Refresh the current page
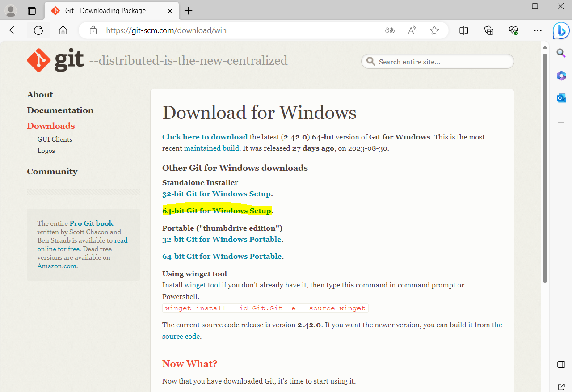 click(x=38, y=30)
